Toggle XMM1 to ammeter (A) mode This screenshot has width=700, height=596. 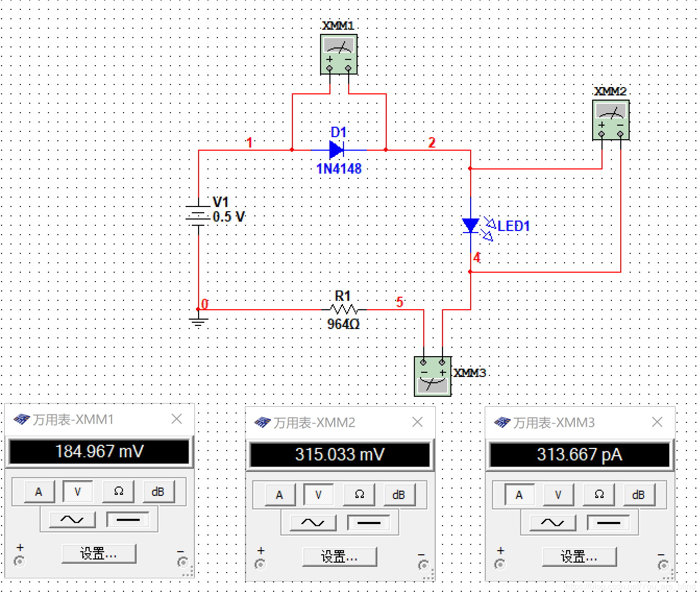pos(39,492)
